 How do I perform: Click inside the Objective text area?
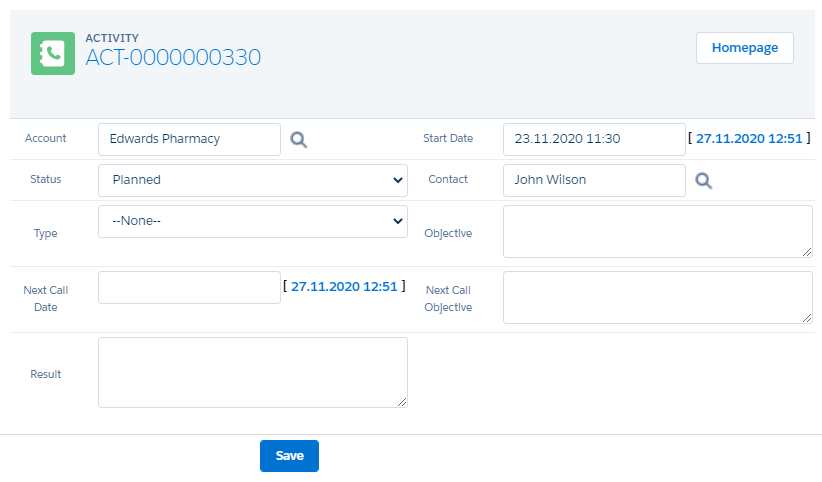(x=657, y=232)
